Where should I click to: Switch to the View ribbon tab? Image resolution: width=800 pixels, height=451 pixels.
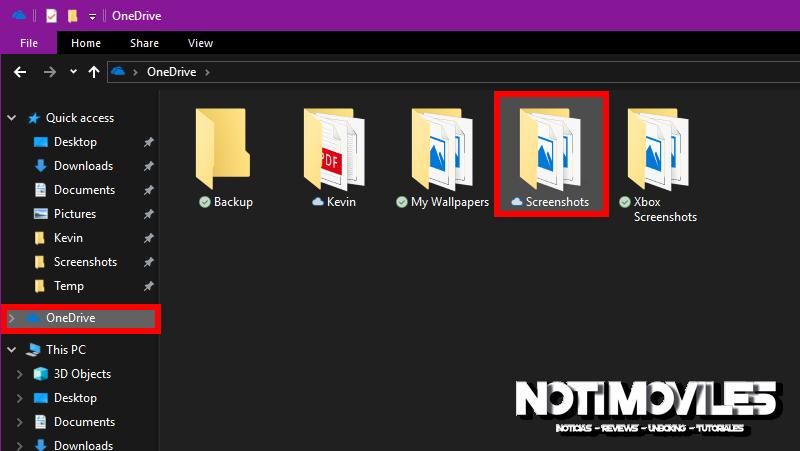200,43
